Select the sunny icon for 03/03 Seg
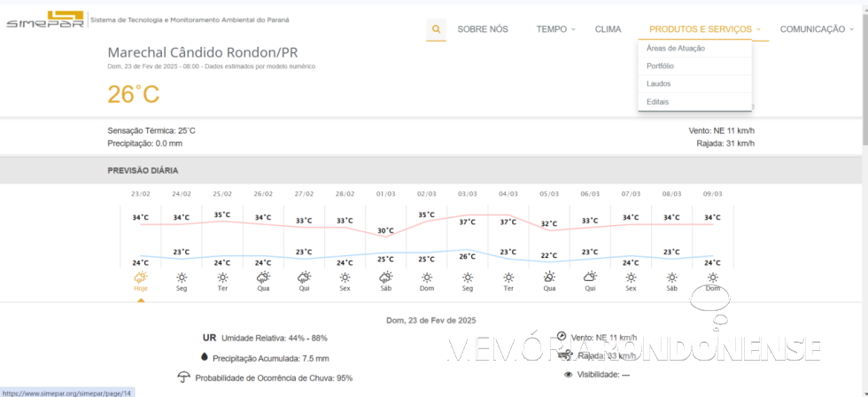The height and width of the screenshot is (397, 868). tap(468, 277)
